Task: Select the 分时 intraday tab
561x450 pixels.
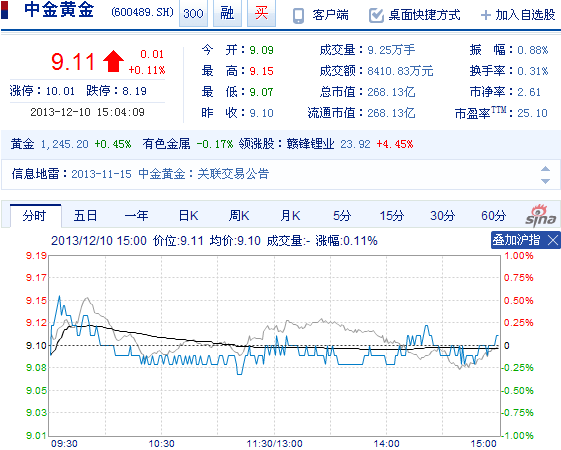Action: [35, 216]
